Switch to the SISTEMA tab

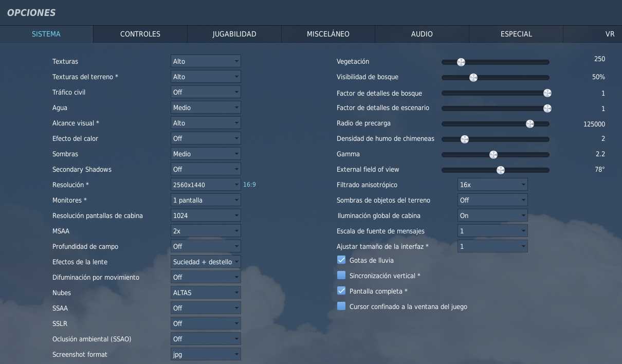point(46,34)
